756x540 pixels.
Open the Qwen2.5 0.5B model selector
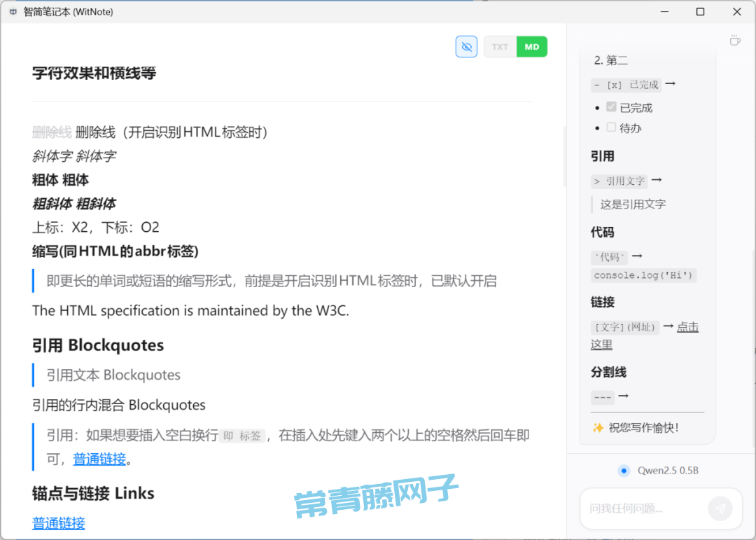pyautogui.click(x=667, y=471)
